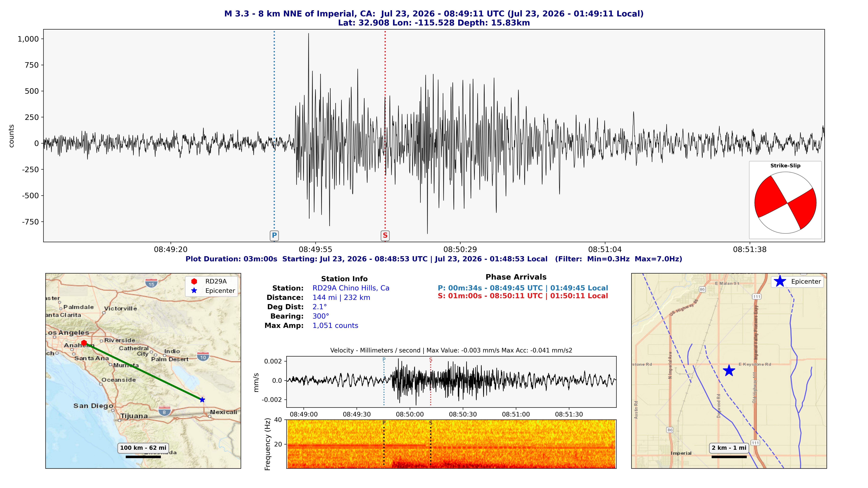Click the "M 3.3 - 8 km NNE of Imperial, CA" title
This screenshot has width=868, height=488.
(300, 14)
